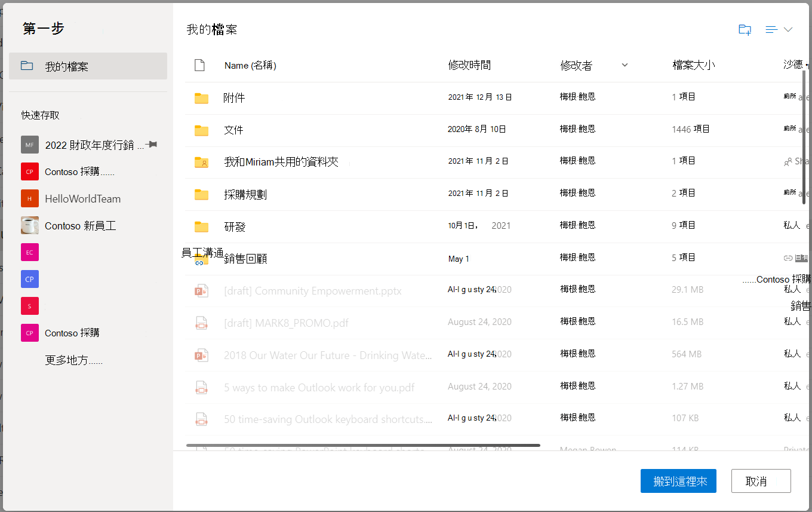
Task: Click 16.5 MB file size cell
Action: point(687,322)
